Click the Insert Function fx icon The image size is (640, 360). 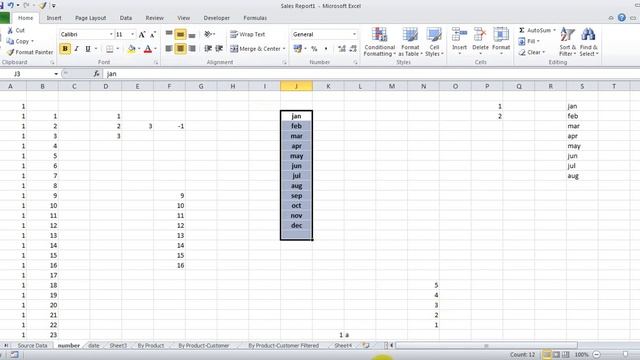96,73
